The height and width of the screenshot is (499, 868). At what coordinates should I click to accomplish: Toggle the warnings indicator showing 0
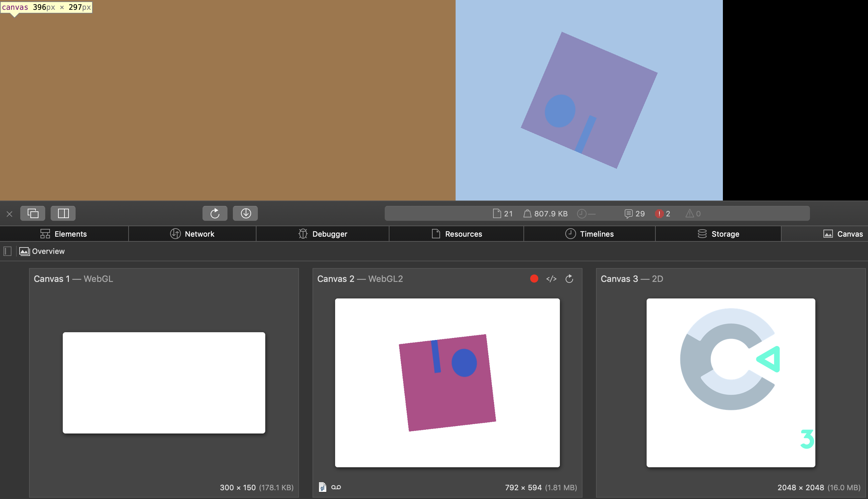coord(693,213)
